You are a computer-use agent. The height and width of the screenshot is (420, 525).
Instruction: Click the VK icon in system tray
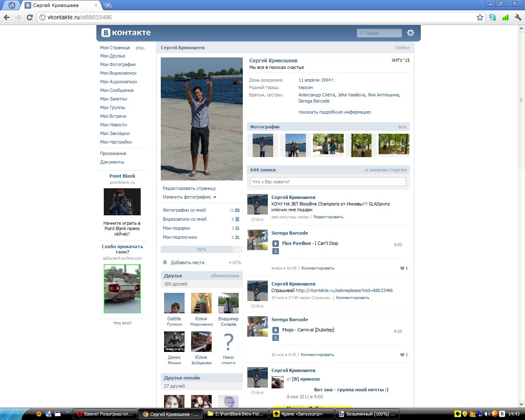tap(502, 414)
